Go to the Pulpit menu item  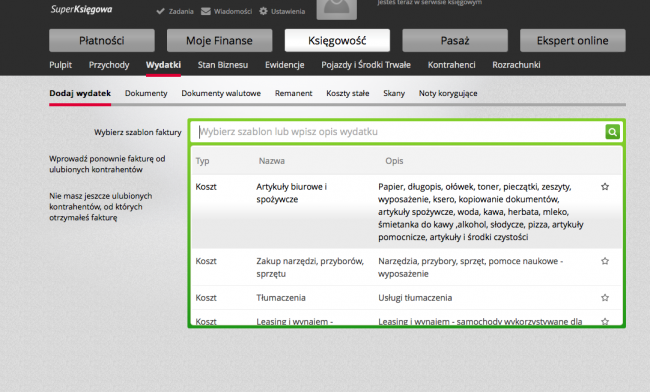tap(61, 65)
